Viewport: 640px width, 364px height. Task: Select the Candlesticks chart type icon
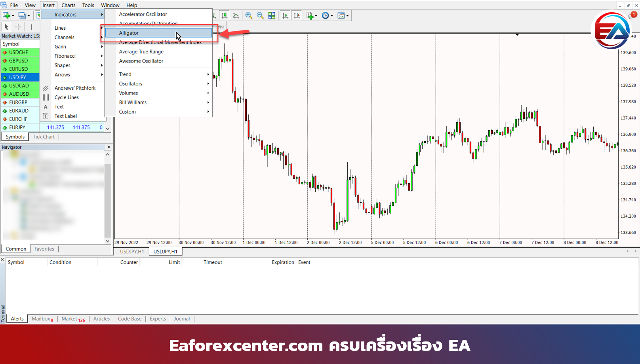pyautogui.click(x=225, y=15)
